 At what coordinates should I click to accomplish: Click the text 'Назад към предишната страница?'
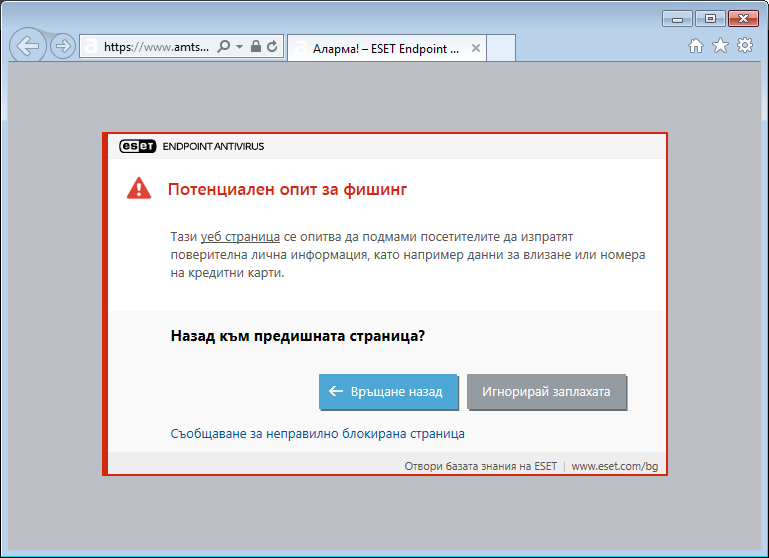click(x=298, y=336)
